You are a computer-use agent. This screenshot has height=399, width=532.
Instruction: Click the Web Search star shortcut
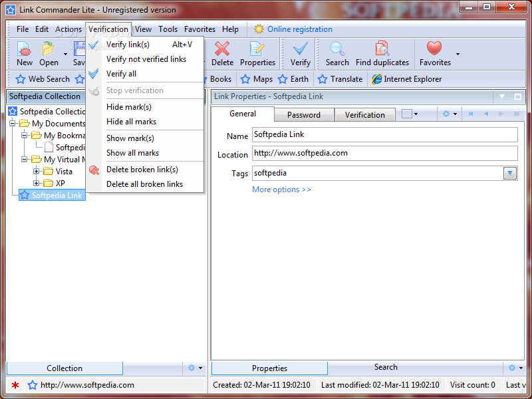(x=43, y=79)
